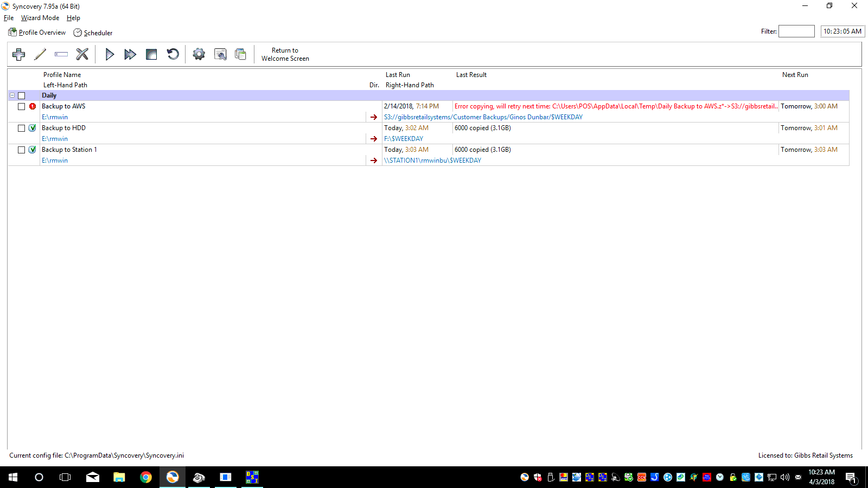This screenshot has height=488, width=868.
Task: Click the F:\$WEEKDAY right-hand path
Action: [404, 139]
